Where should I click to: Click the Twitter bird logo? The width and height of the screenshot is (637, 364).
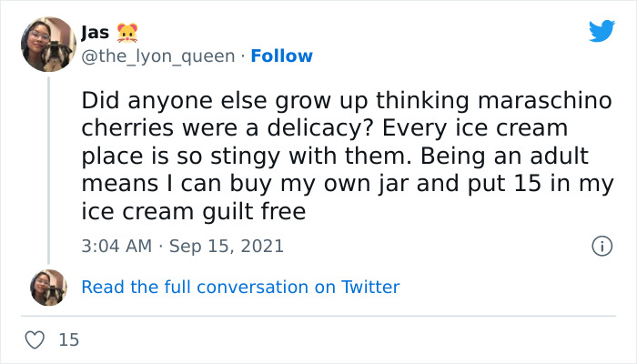[x=602, y=31]
